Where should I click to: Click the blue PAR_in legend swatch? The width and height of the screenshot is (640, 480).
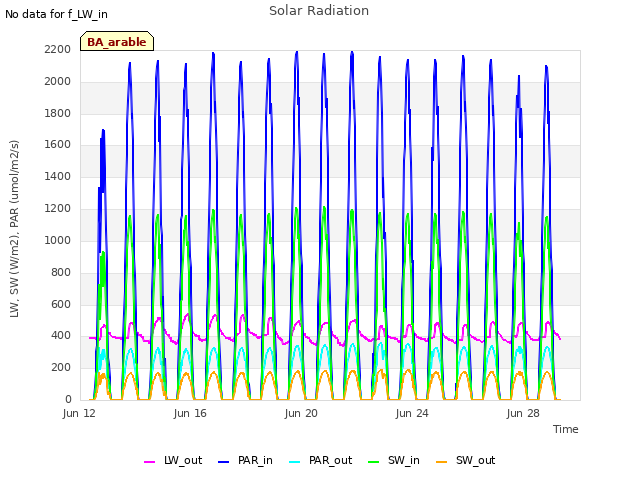pos(224,462)
